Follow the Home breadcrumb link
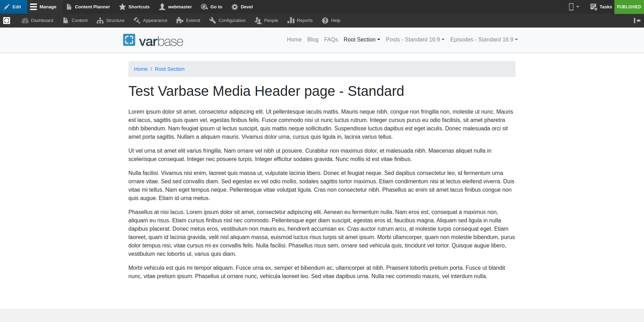 141,69
